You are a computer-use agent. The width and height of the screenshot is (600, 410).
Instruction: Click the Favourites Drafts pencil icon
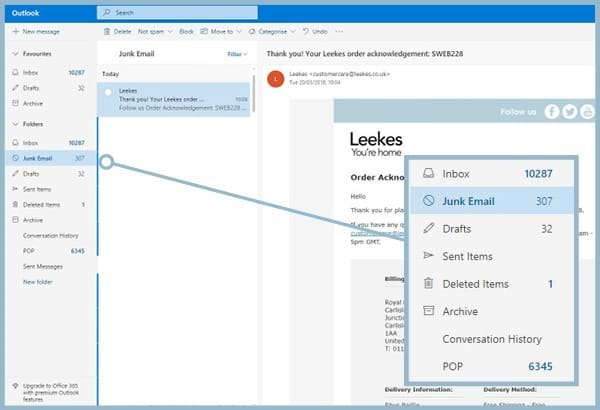(x=15, y=88)
